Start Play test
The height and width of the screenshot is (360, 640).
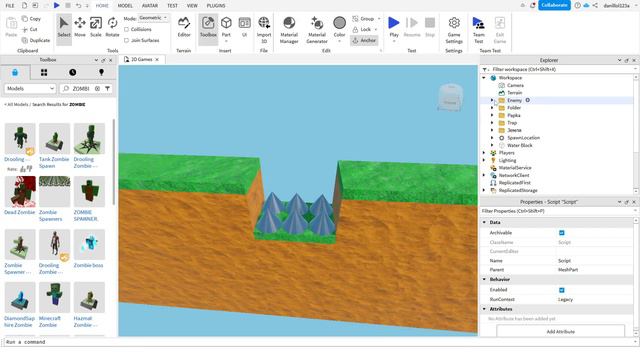coord(394,27)
